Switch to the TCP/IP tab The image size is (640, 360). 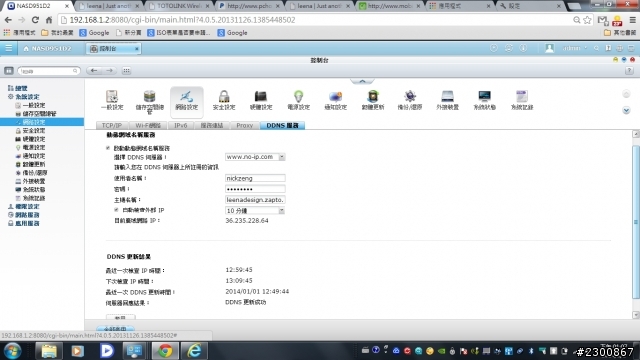(x=112, y=125)
